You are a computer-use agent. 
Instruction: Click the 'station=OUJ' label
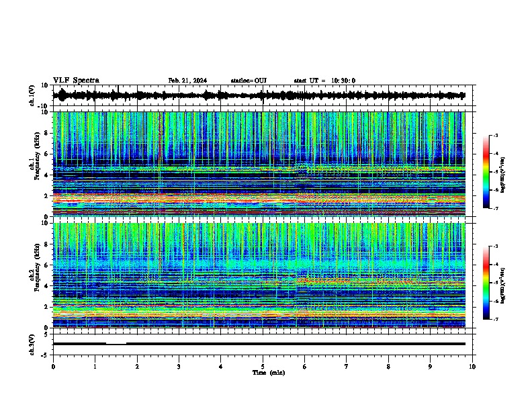click(x=249, y=81)
